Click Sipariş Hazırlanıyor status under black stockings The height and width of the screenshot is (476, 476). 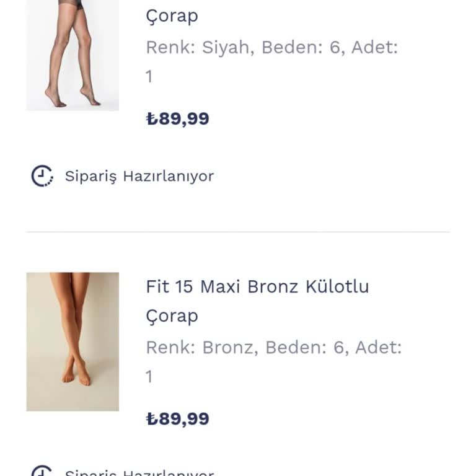pyautogui.click(x=139, y=176)
